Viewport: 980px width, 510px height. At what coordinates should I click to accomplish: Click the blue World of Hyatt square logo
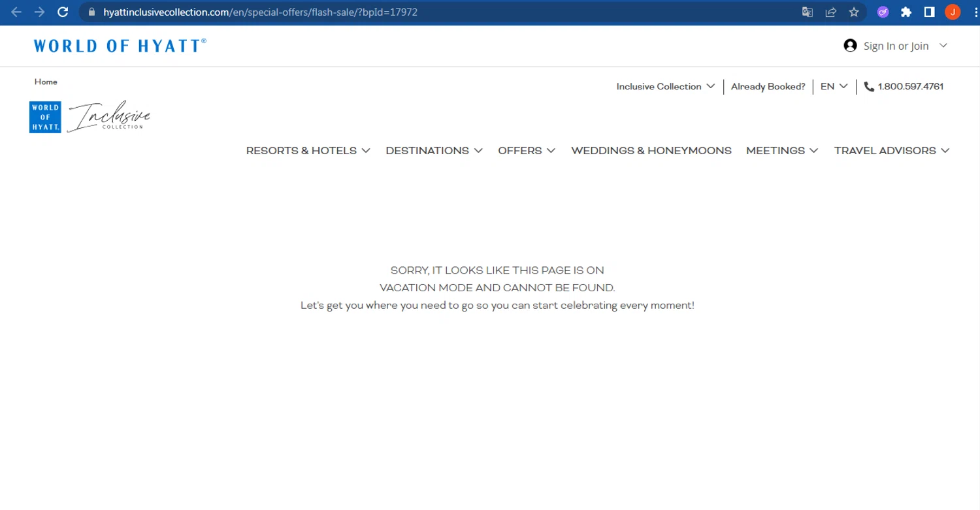pos(45,117)
